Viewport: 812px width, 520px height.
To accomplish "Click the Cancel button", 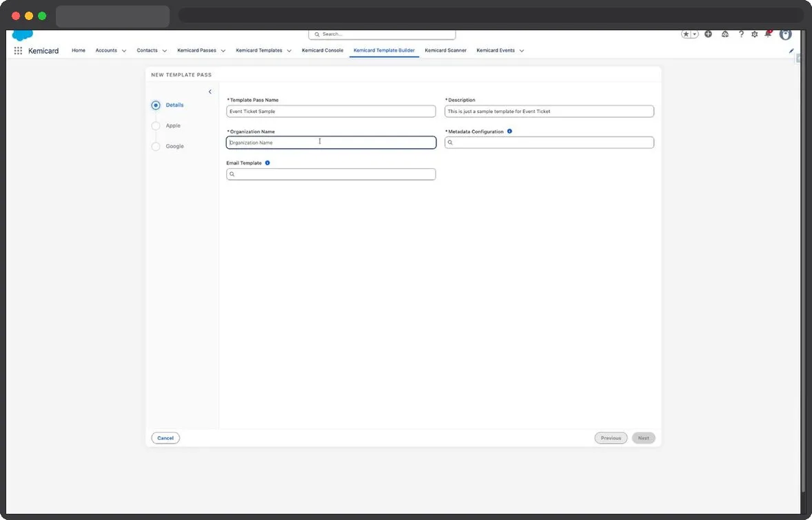I will [x=165, y=438].
